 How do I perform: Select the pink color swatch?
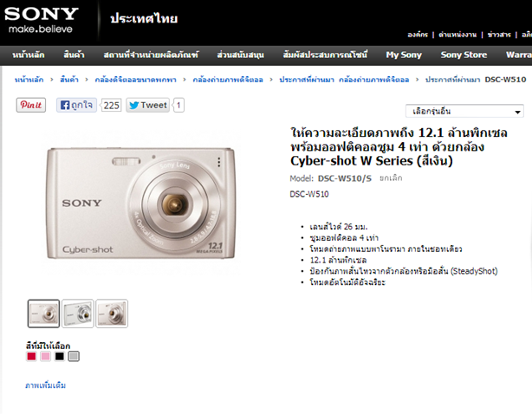(45, 356)
